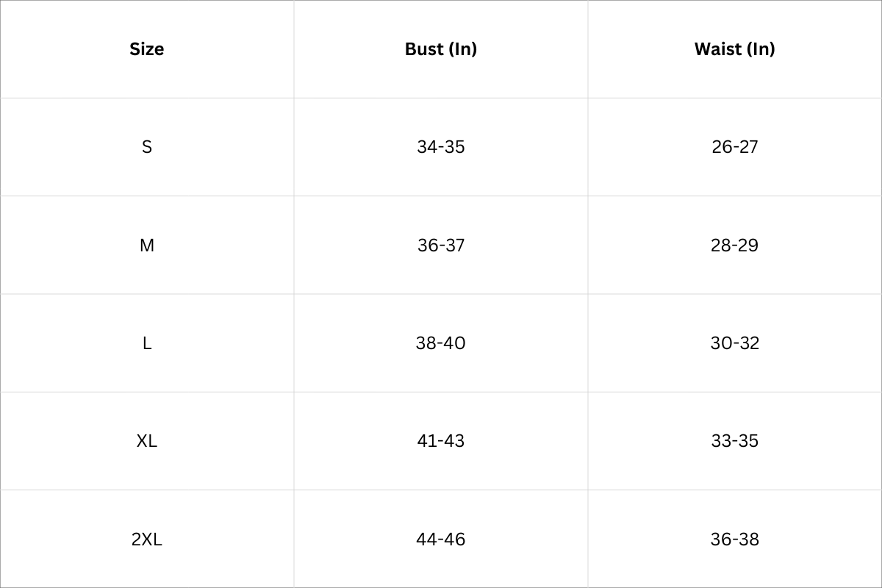The height and width of the screenshot is (588, 882).
Task: Pick the 28-29 waist value
Action: coord(735,245)
